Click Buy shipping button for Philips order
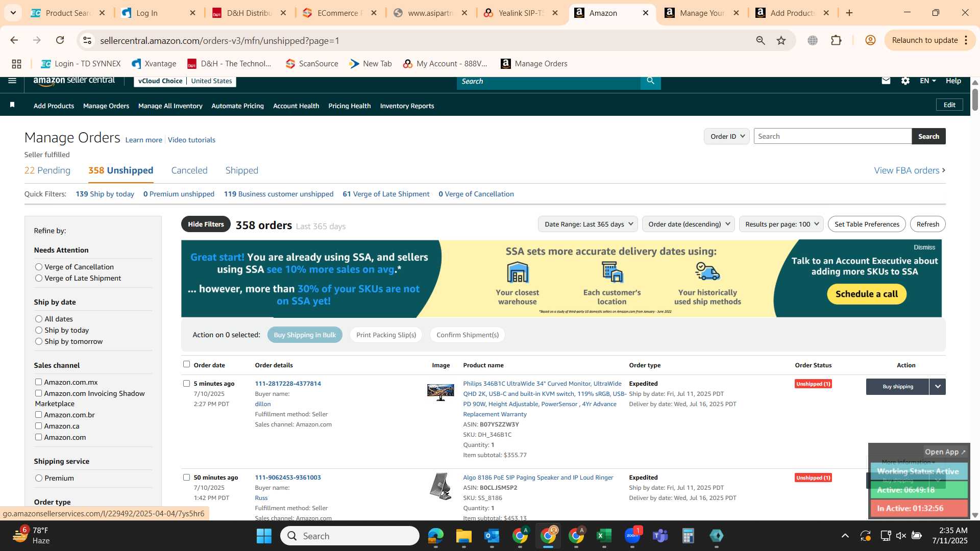 coord(898,387)
